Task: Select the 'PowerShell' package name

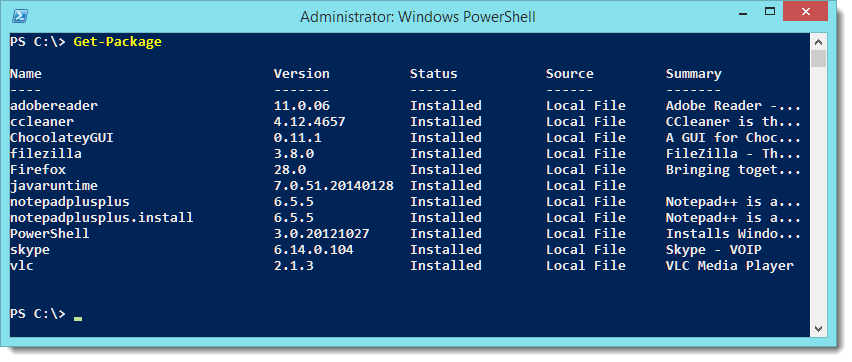Action: tap(49, 234)
